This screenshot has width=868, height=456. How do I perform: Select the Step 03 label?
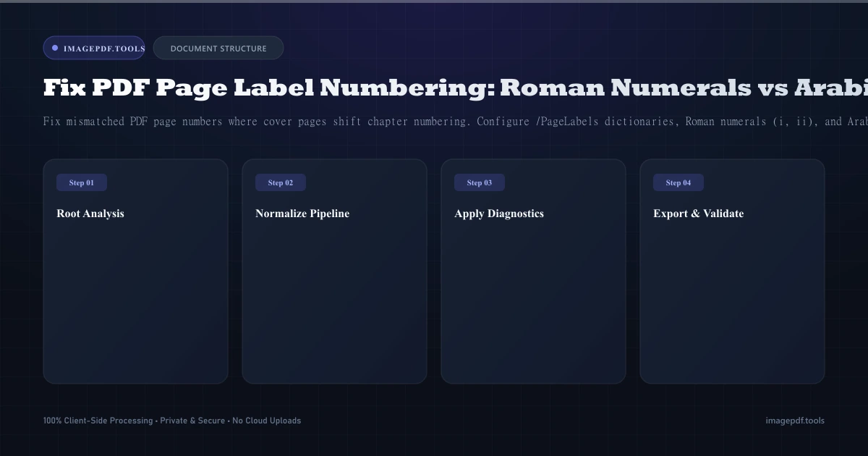click(480, 182)
